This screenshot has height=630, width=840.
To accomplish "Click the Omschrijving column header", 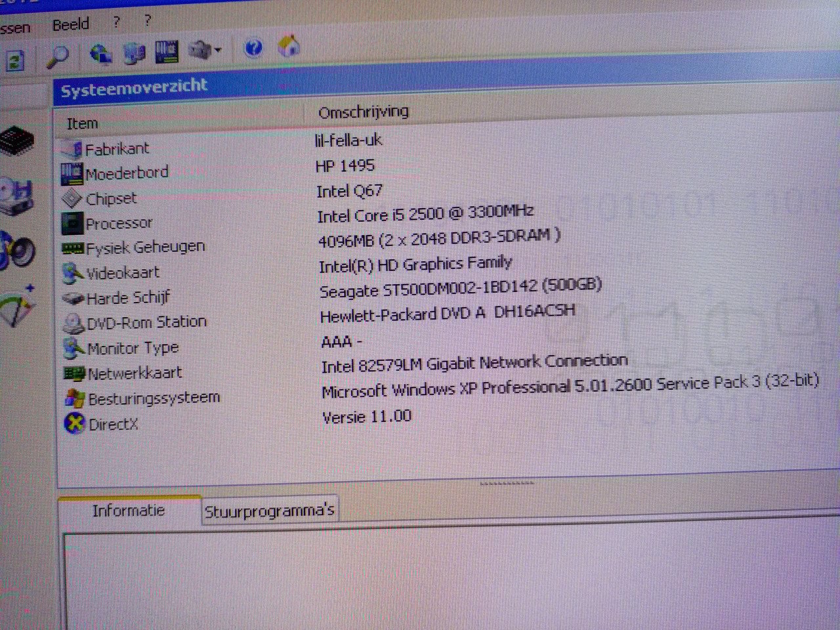I will click(364, 112).
